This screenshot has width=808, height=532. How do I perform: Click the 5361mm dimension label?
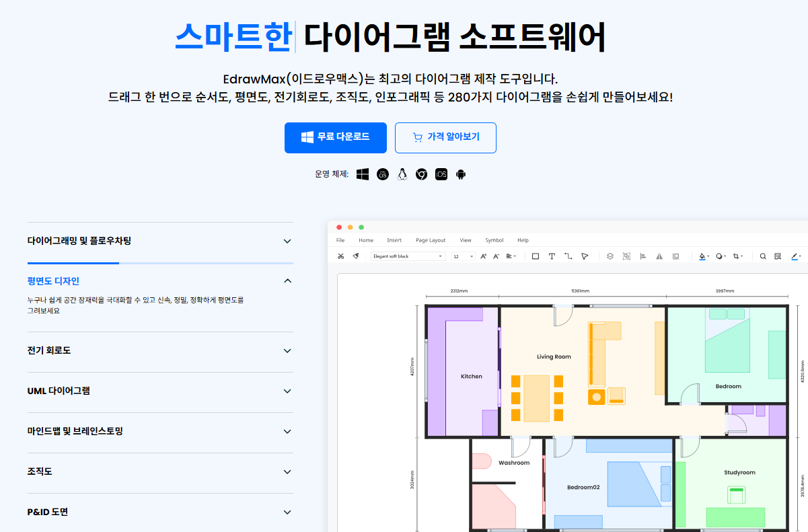coord(580,291)
